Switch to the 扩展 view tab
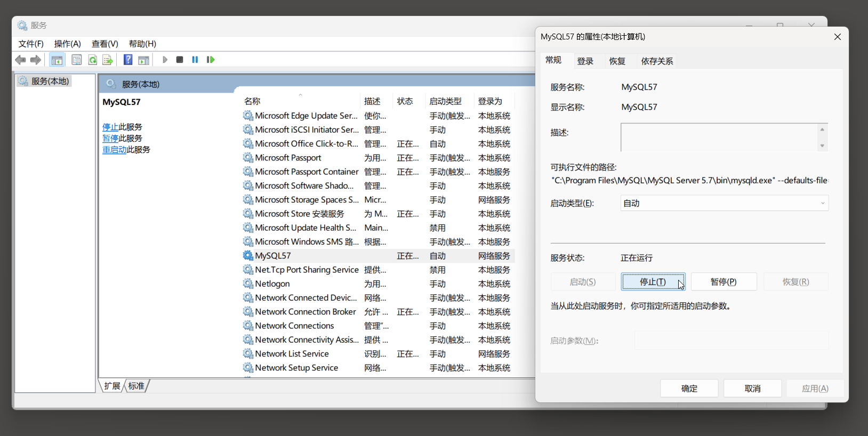Viewport: 868px width, 436px height. 112,386
